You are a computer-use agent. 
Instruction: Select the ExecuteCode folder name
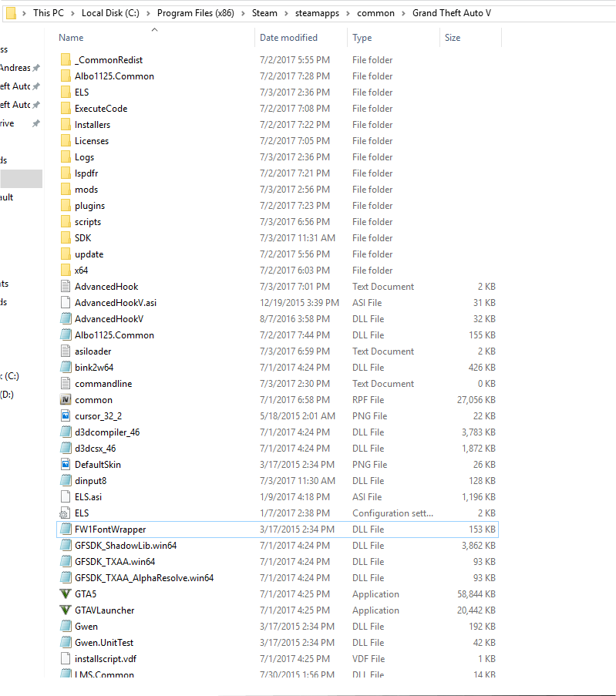(x=101, y=109)
